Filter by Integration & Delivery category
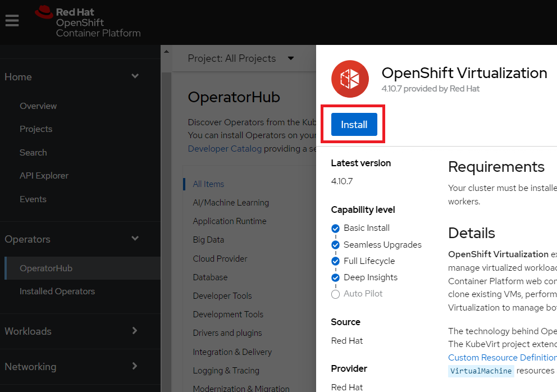Screen dimensions: 557x392 pos(232,352)
